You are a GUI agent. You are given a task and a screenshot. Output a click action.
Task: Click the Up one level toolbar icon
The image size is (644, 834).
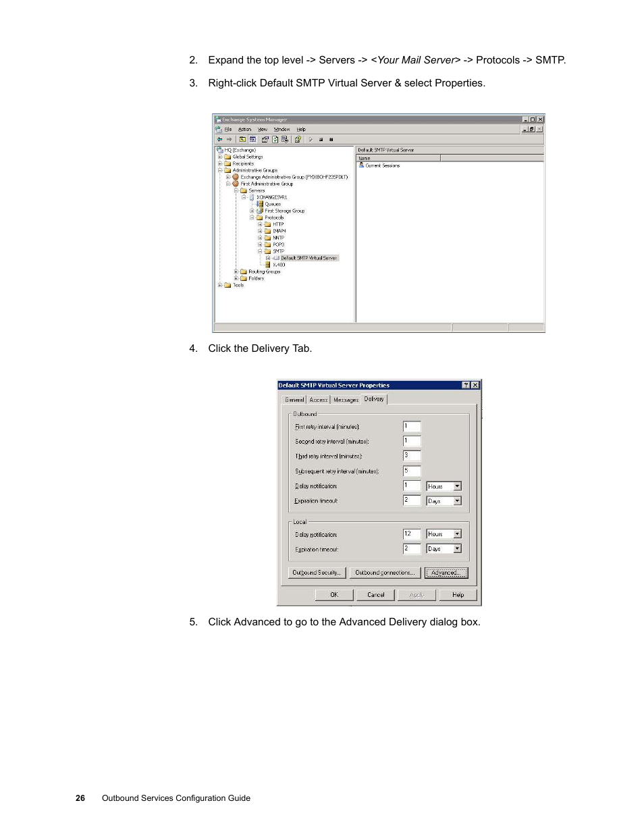click(x=242, y=140)
